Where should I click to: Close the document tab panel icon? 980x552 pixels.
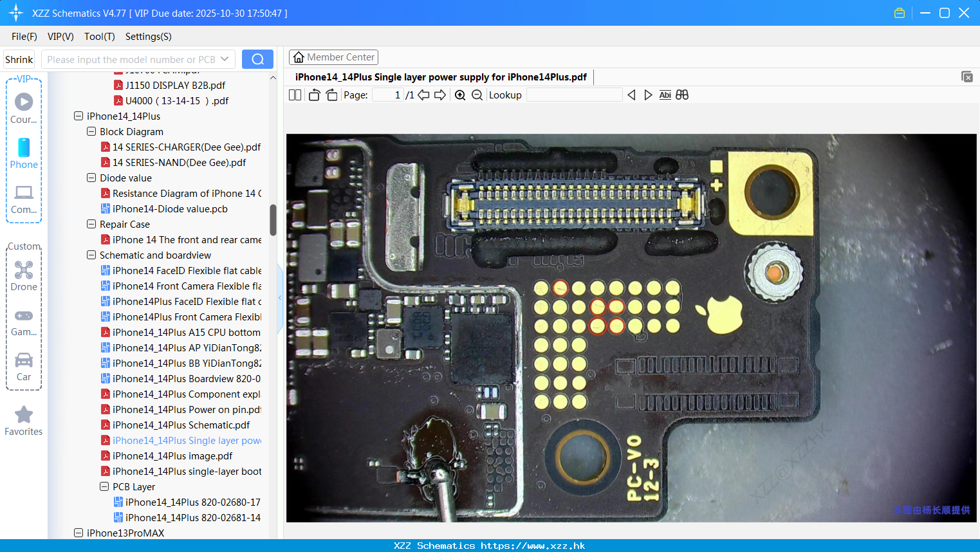[x=966, y=77]
